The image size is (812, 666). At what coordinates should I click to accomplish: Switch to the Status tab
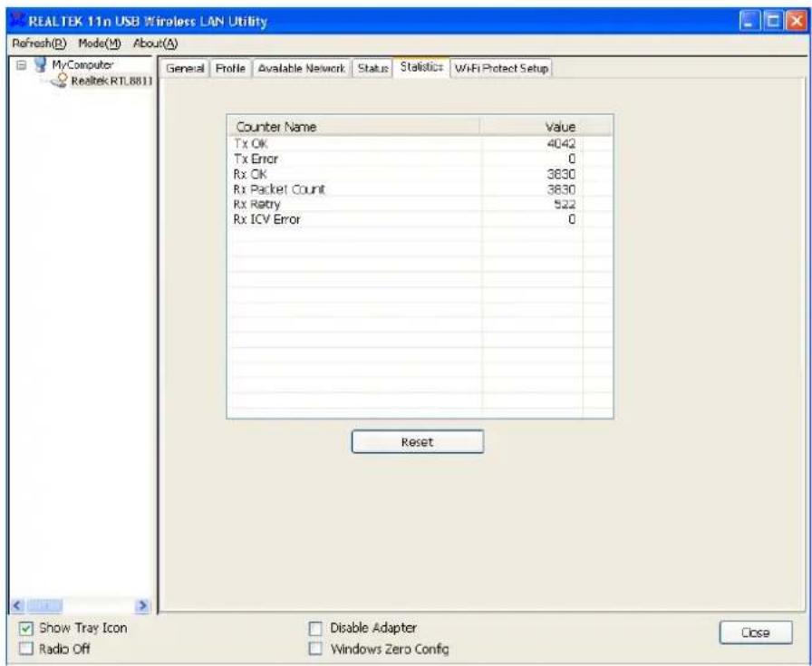click(372, 68)
